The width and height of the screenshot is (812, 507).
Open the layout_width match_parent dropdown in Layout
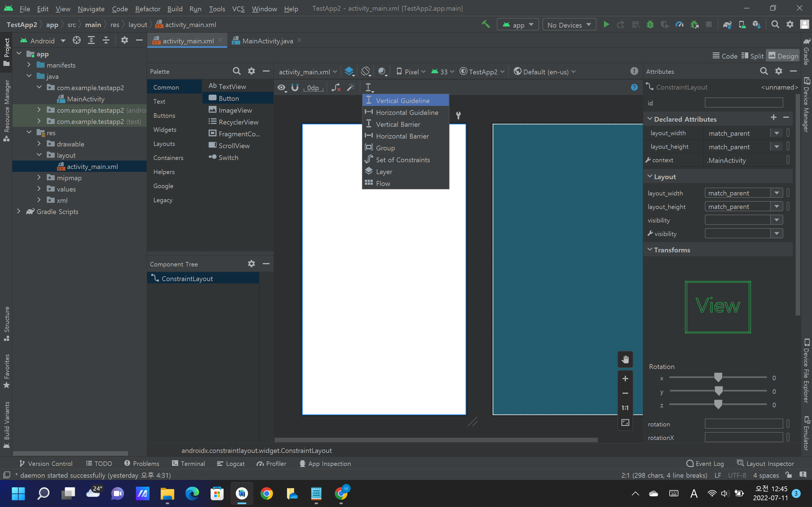pyautogui.click(x=776, y=193)
